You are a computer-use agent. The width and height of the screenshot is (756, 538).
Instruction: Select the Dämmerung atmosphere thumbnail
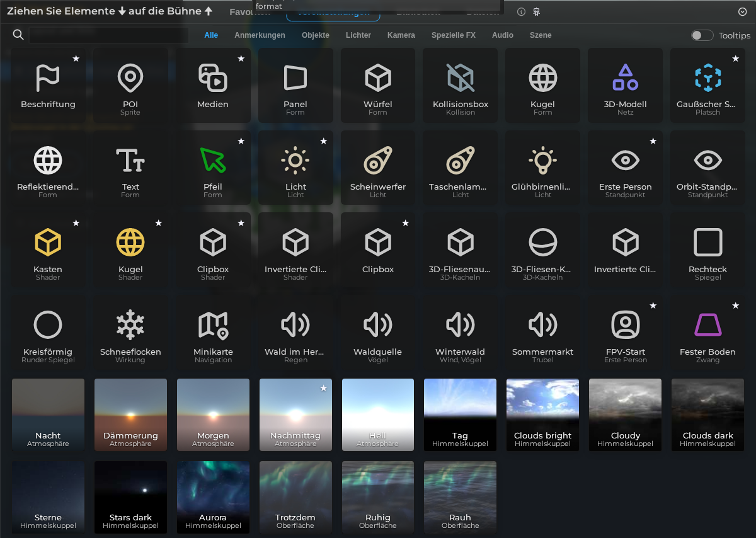click(130, 415)
